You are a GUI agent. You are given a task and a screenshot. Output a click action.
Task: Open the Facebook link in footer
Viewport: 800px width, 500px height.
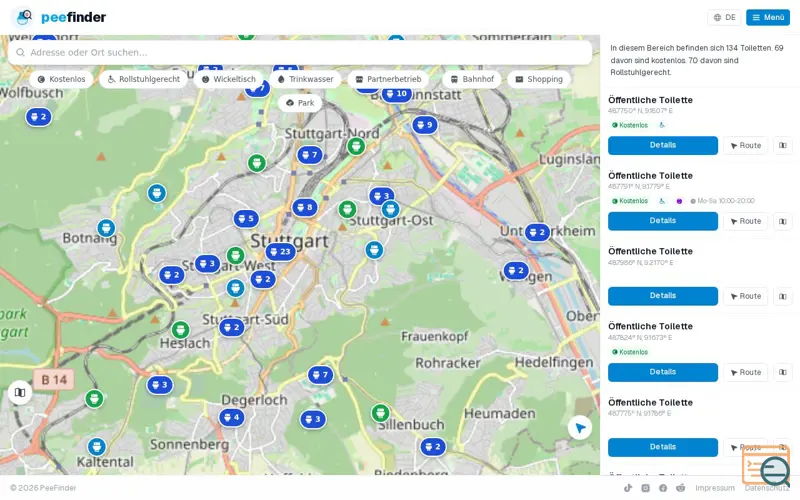[x=663, y=488]
